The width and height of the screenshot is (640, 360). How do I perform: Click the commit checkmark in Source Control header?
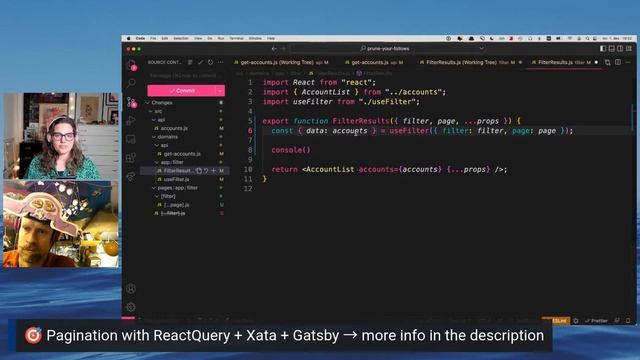point(200,62)
